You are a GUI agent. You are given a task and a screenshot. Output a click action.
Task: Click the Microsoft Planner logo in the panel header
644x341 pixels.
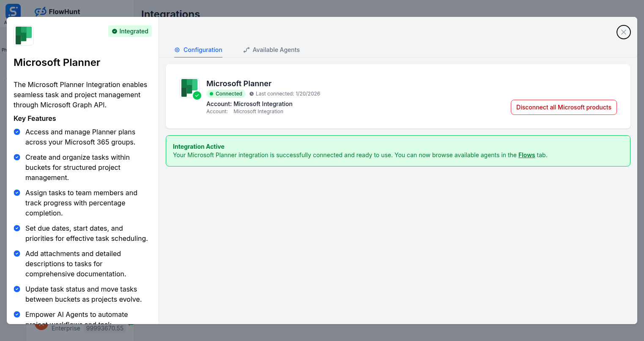coord(24,35)
